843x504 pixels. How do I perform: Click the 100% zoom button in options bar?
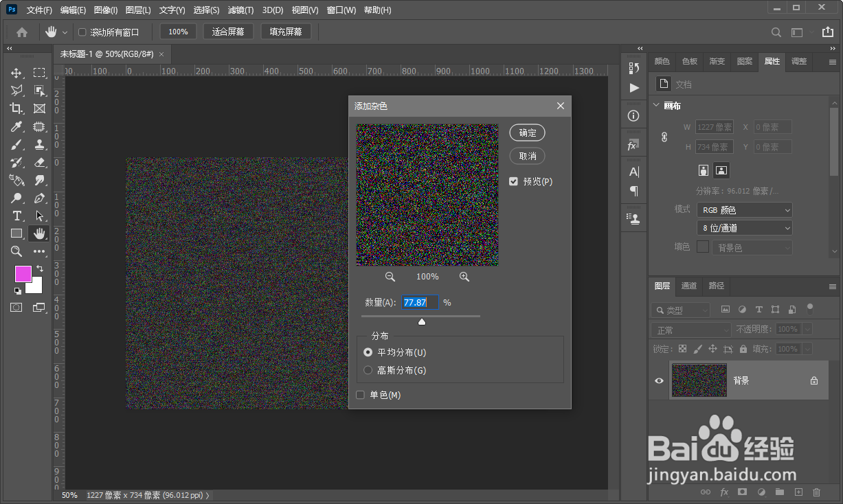(178, 32)
